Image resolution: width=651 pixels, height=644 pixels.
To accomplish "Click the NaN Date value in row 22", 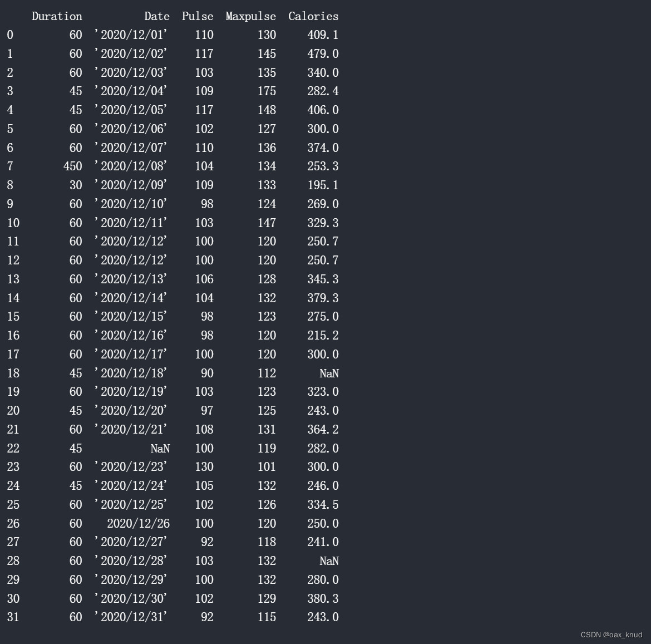I will click(x=160, y=449).
